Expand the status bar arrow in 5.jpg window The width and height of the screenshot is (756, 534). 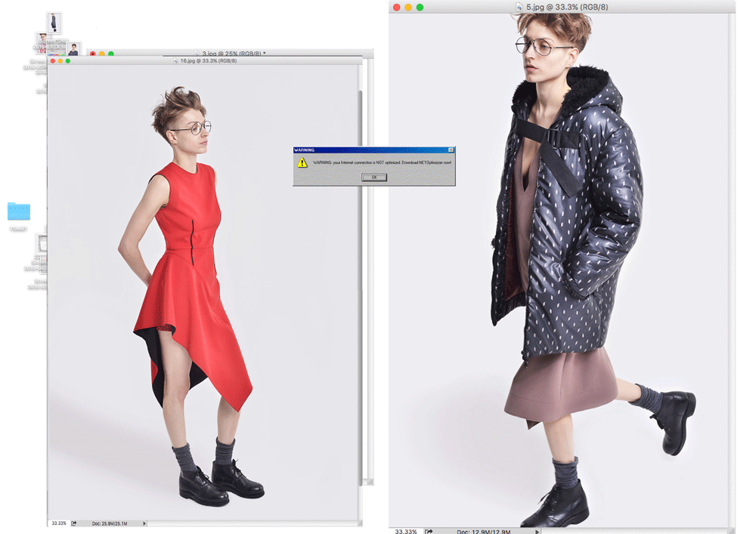tap(538, 531)
